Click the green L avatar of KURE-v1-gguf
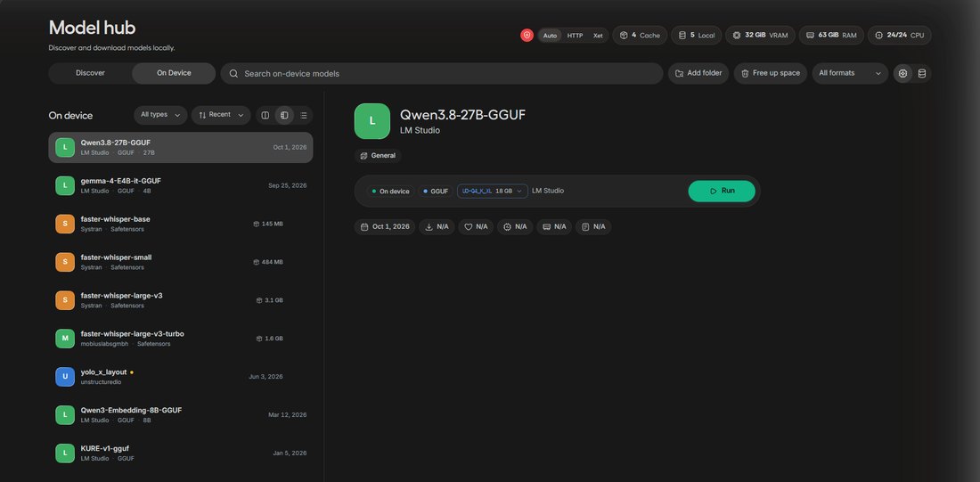The image size is (980, 482). pos(65,453)
